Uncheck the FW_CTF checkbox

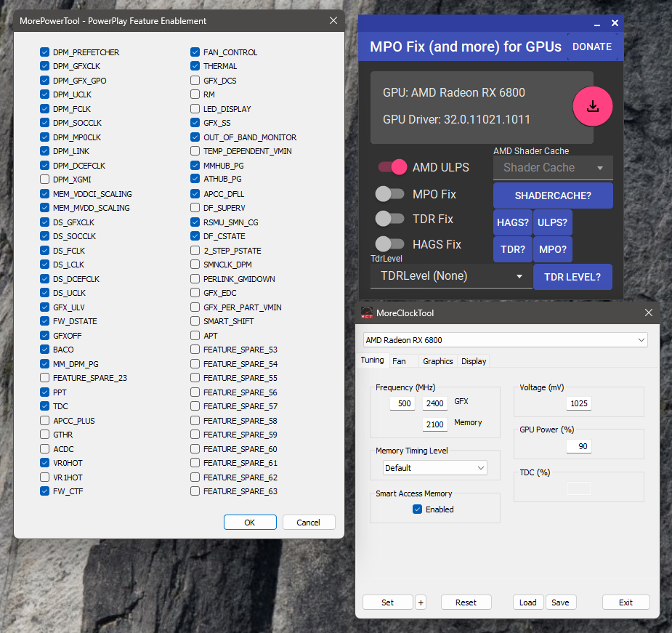click(x=44, y=491)
